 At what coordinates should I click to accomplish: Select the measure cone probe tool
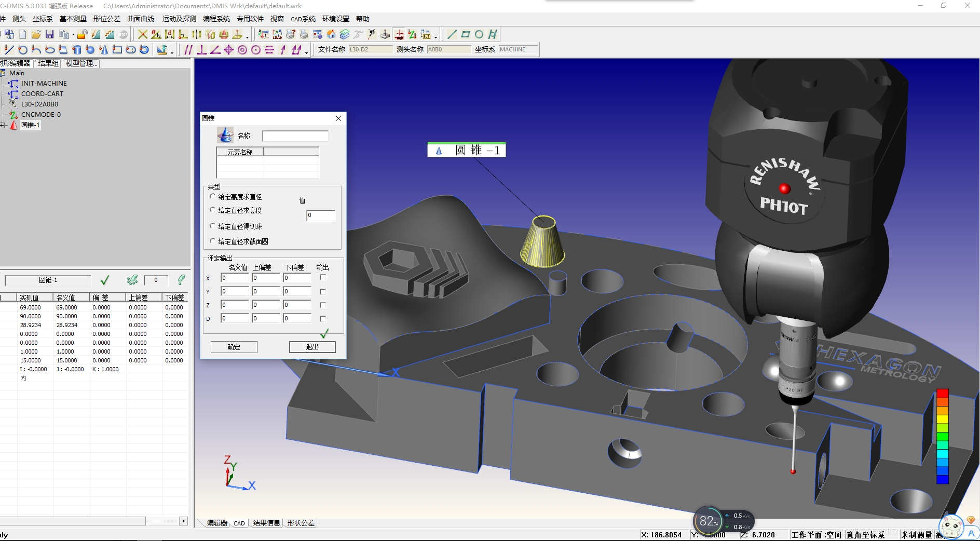coord(104,50)
